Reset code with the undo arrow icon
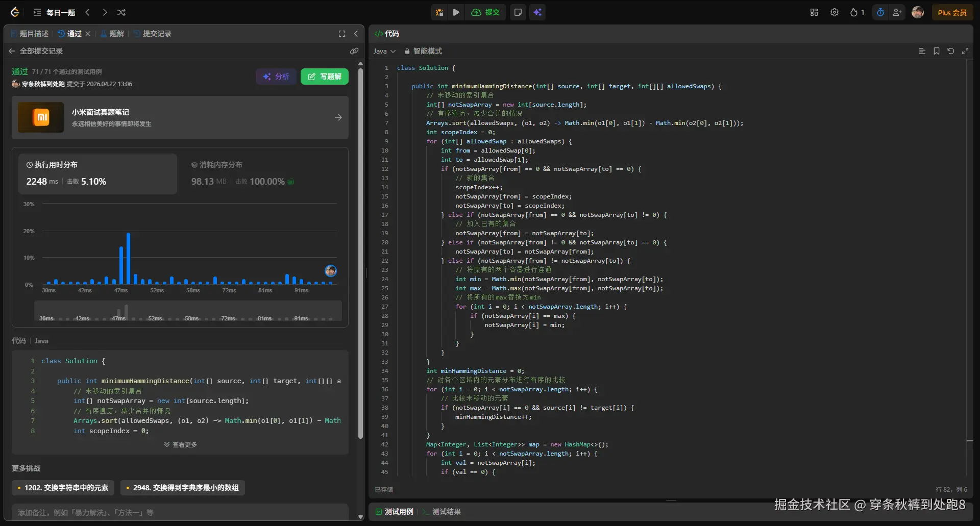Viewport: 980px width, 526px height. tap(951, 51)
